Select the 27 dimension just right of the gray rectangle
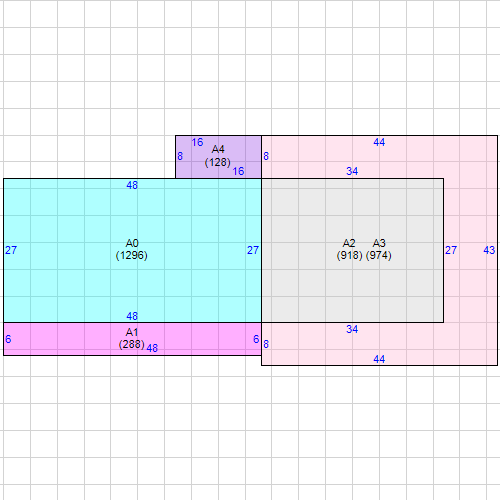This screenshot has width=500, height=500. 451,250
